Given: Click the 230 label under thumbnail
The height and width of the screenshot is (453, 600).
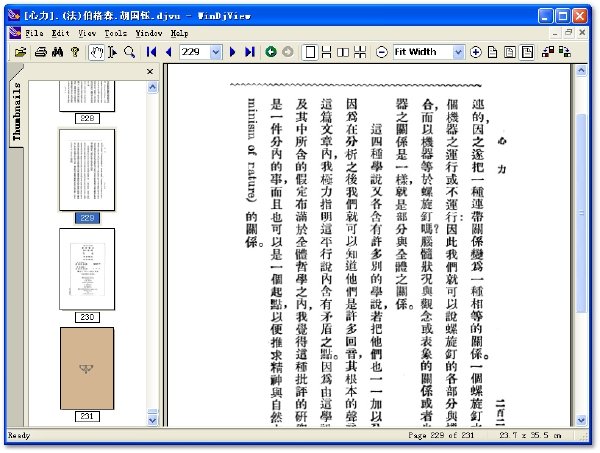Looking at the screenshot, I should (87, 317).
